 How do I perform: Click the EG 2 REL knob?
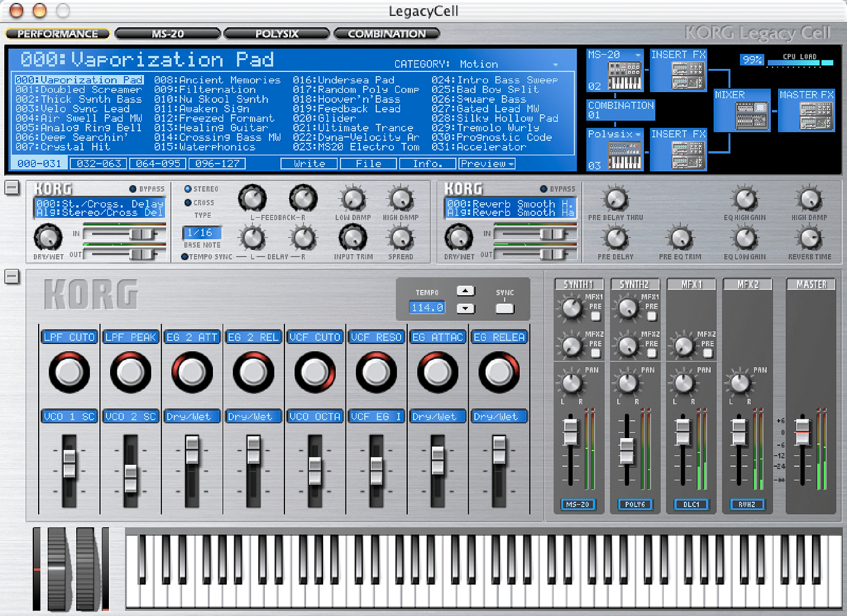click(253, 372)
